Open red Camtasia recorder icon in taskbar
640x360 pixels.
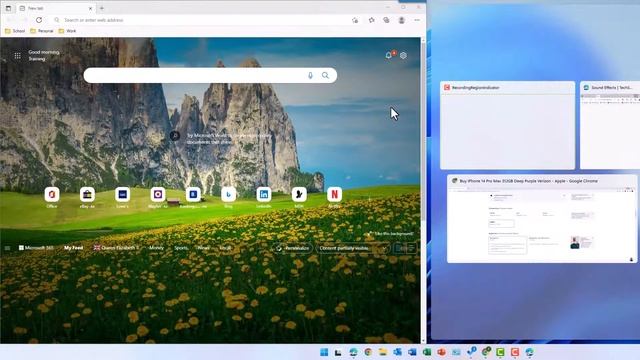click(515, 352)
